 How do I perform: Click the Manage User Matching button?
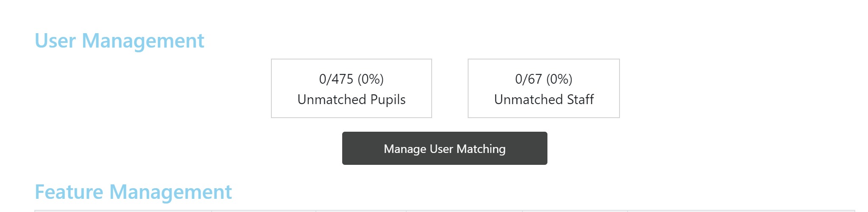point(444,148)
